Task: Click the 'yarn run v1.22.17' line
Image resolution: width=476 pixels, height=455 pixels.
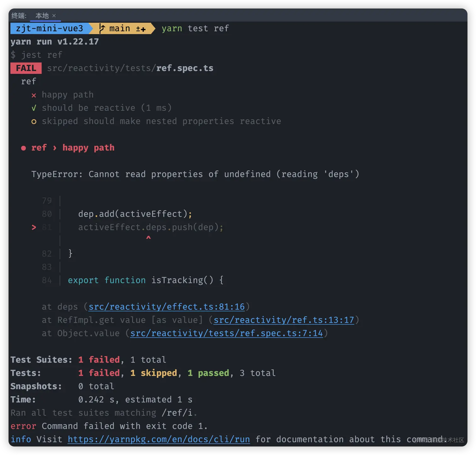Action: 54,42
